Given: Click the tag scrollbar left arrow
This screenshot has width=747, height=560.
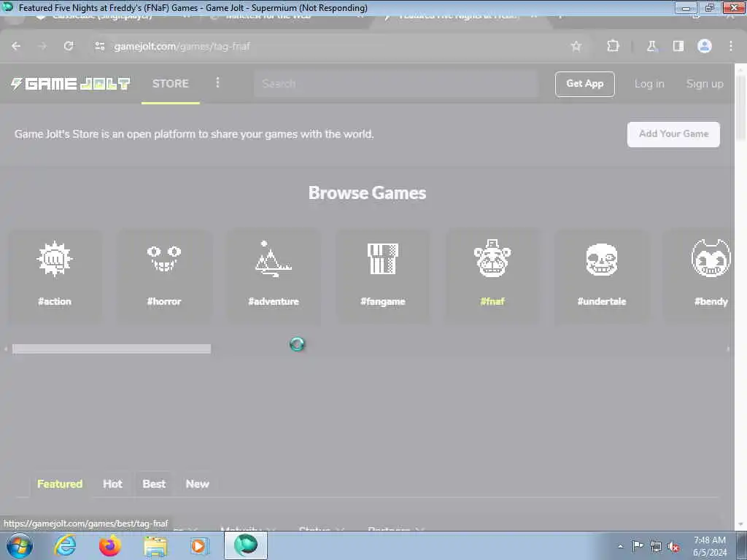Looking at the screenshot, I should (6, 349).
